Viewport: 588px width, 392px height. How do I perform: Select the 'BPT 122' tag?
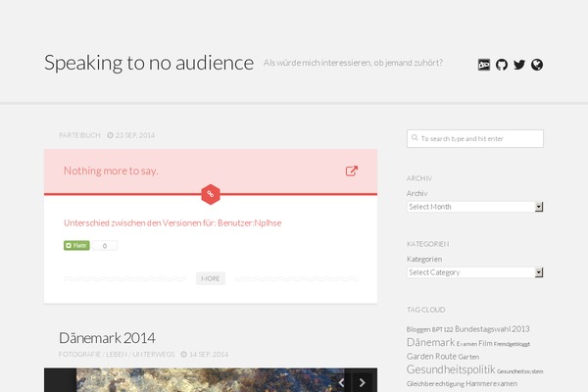(443, 329)
